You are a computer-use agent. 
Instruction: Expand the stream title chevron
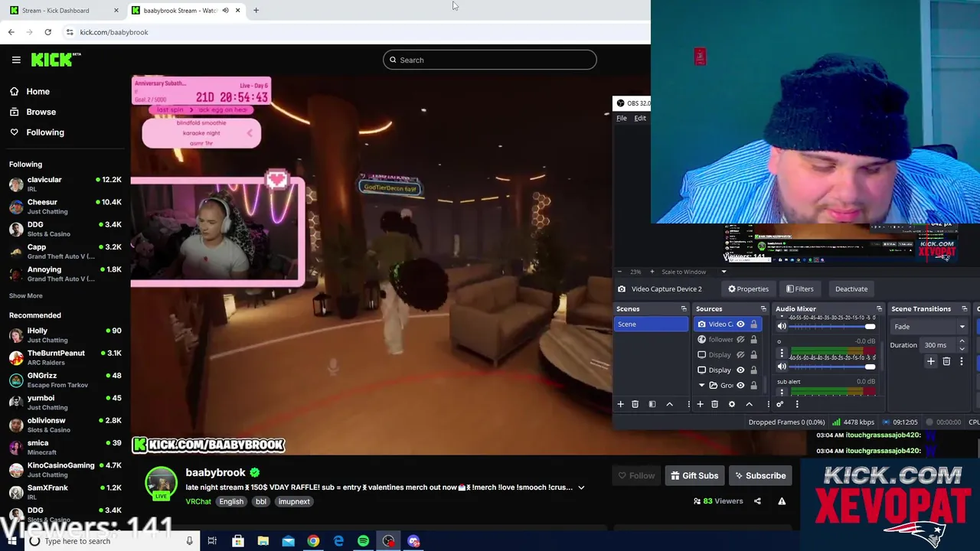coord(581,487)
